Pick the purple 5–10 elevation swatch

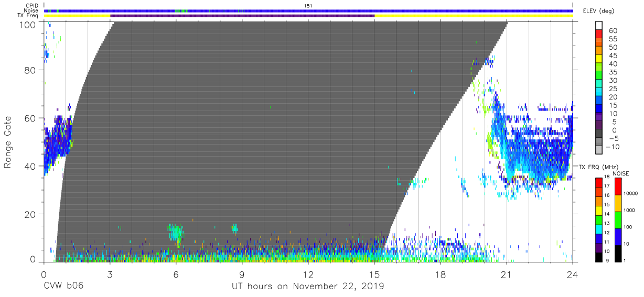600,118
